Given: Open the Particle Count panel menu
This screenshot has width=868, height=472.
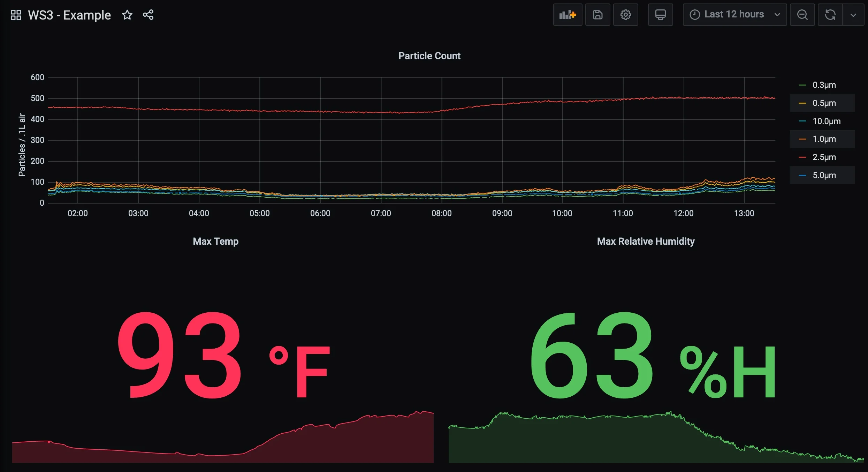Looking at the screenshot, I should coord(429,55).
